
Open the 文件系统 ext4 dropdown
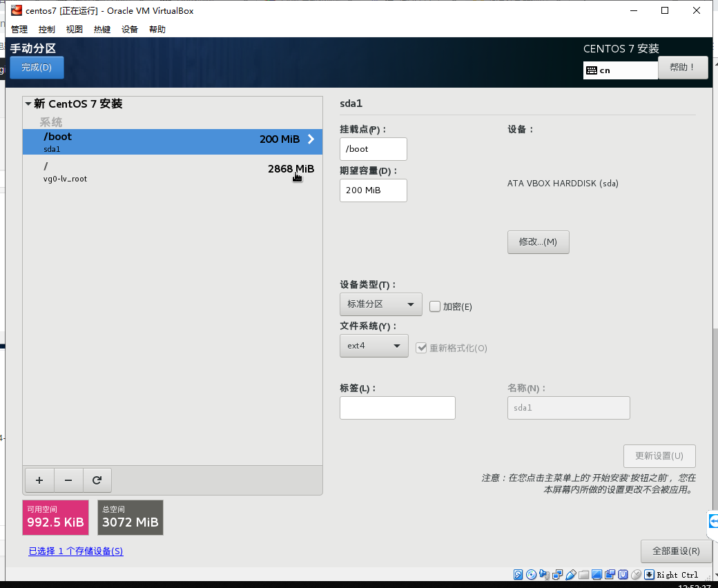(x=374, y=346)
